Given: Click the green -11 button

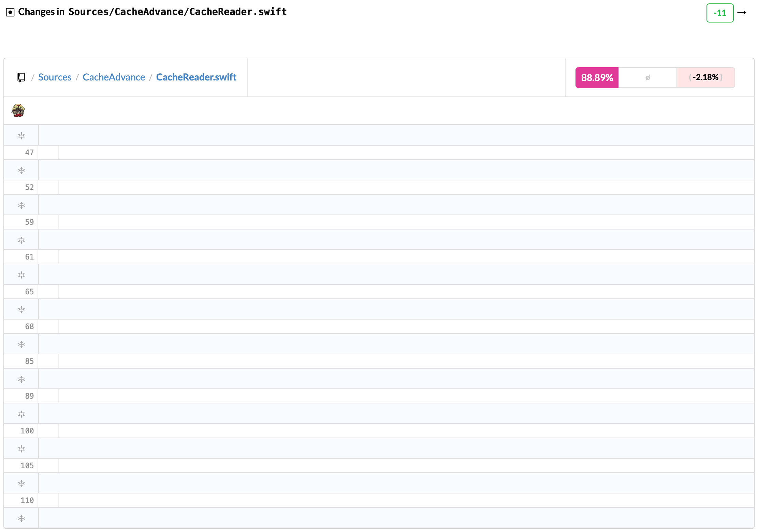Looking at the screenshot, I should point(720,13).
